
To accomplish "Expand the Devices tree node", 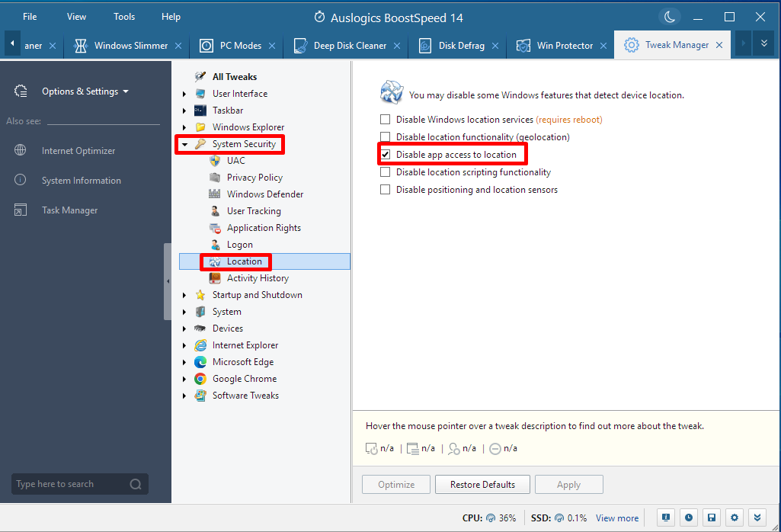I will coord(184,328).
